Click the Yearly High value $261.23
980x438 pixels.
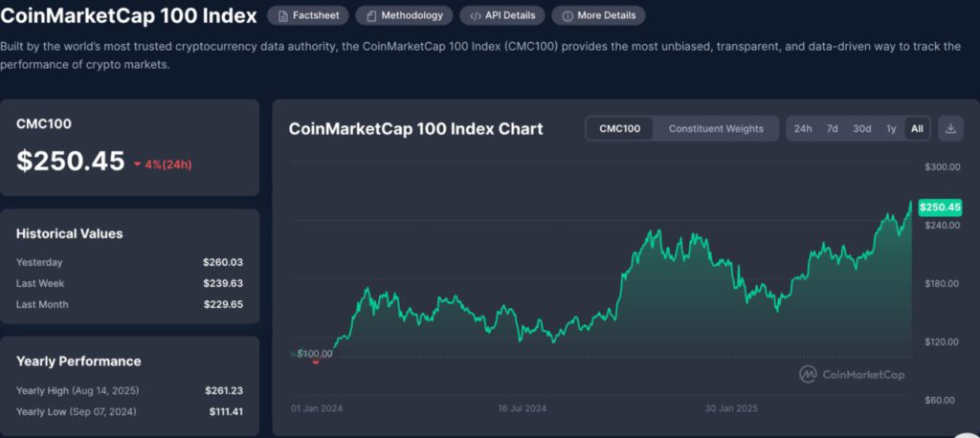224,390
